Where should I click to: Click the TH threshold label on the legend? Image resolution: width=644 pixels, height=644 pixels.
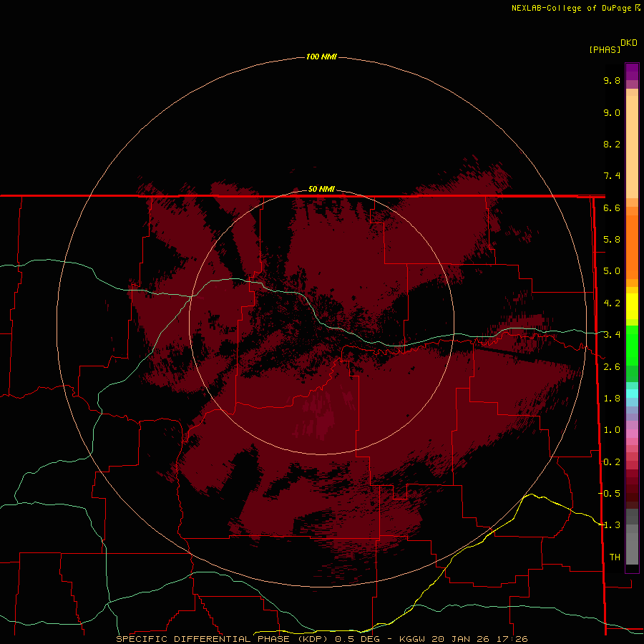615,557
